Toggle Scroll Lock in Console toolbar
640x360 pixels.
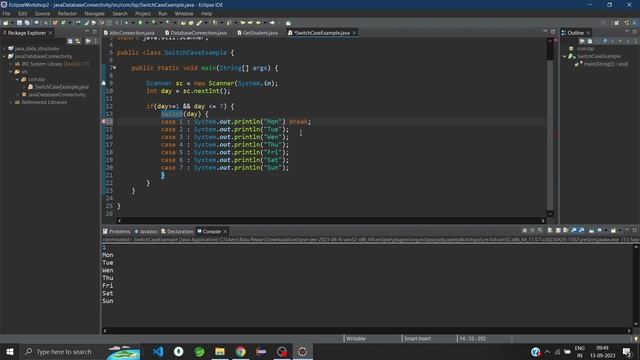(558, 231)
